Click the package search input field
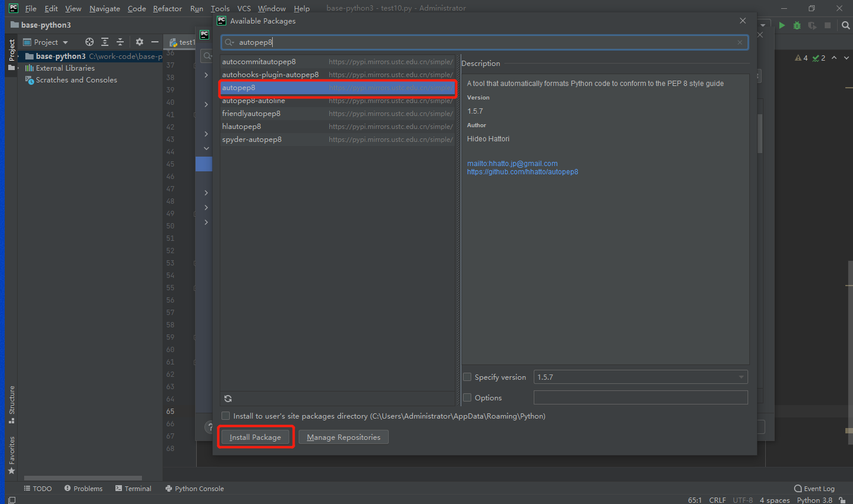 [484, 42]
